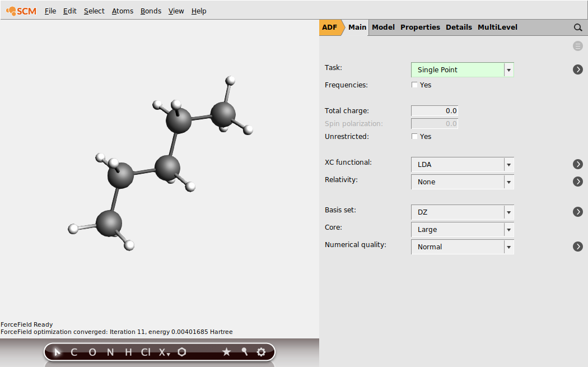Open the benzene ring structures tool

pos(182,352)
